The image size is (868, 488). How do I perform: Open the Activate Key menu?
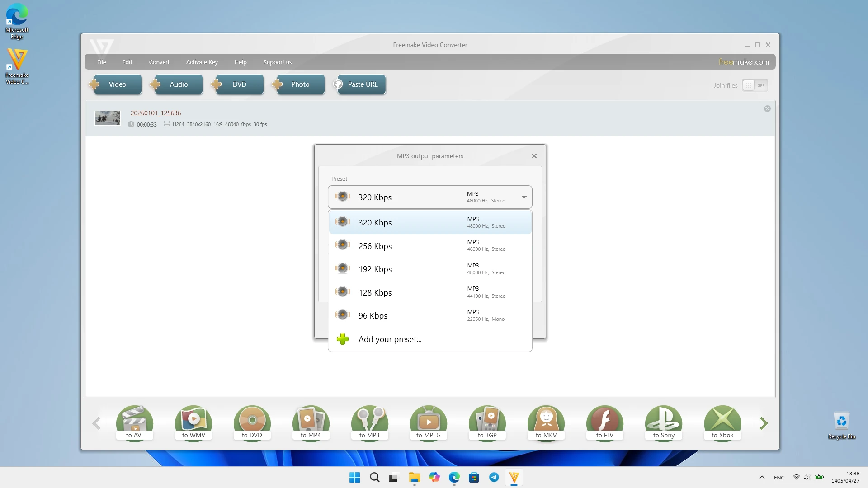[202, 62]
